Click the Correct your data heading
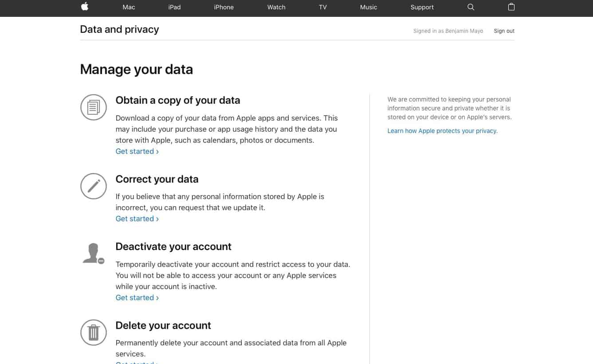The image size is (593, 364). (x=157, y=179)
